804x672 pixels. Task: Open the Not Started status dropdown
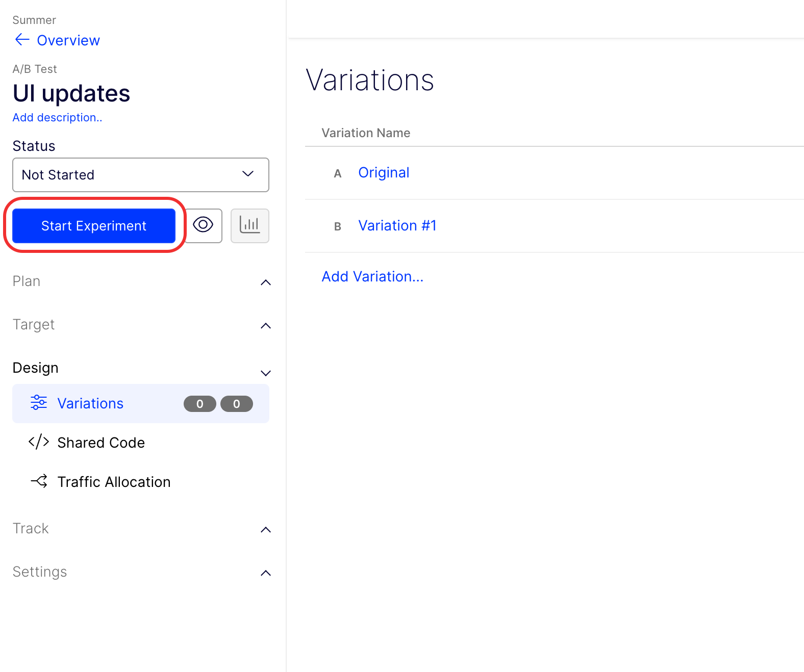[140, 175]
